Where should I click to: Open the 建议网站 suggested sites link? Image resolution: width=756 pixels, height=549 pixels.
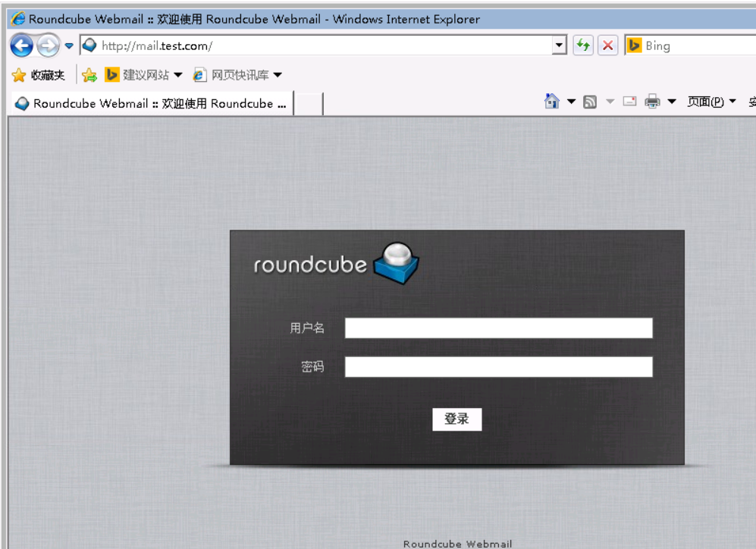point(137,75)
